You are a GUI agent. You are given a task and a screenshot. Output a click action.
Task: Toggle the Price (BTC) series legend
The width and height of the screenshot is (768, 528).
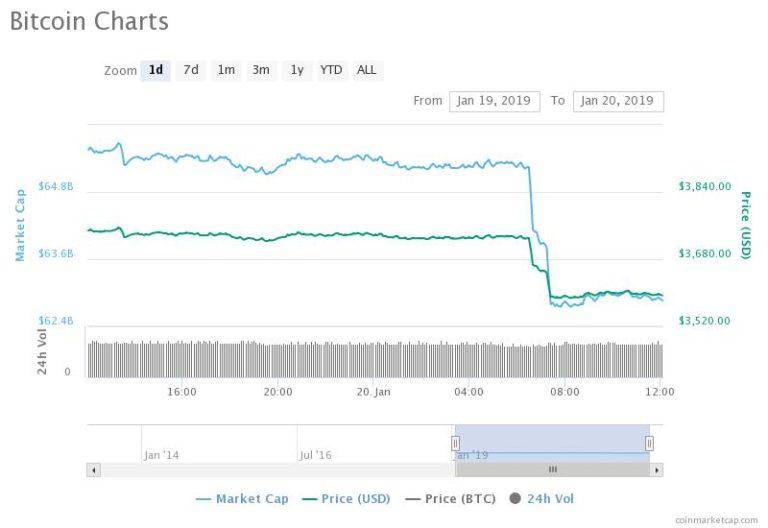(x=449, y=498)
